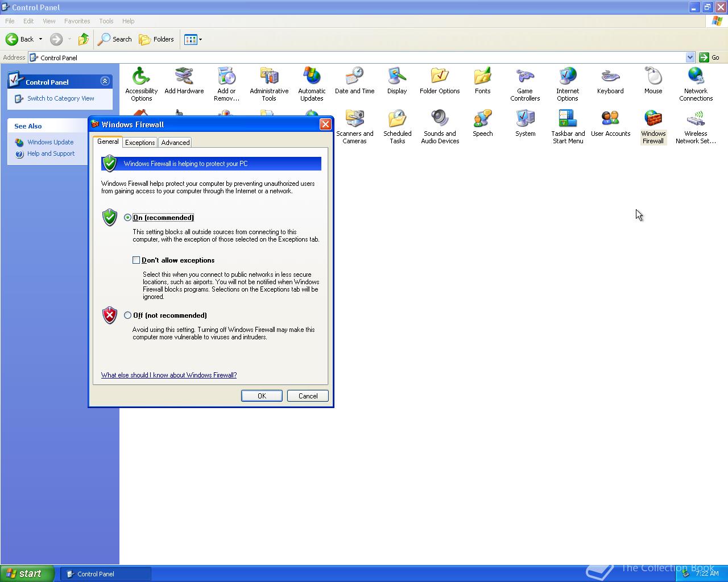The width and height of the screenshot is (728, 582).
Task: Click Control Panel taskbar button
Action: pyautogui.click(x=106, y=574)
